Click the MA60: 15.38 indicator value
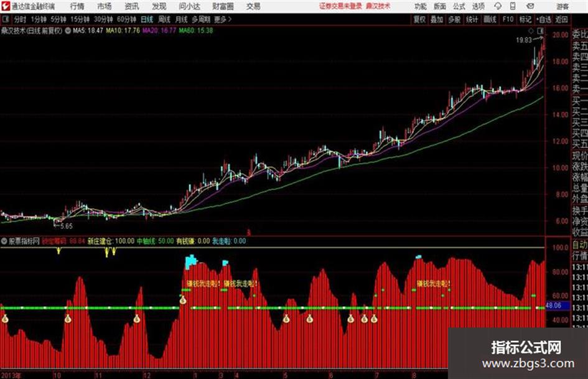The height and width of the screenshot is (379, 588). pyautogui.click(x=196, y=30)
